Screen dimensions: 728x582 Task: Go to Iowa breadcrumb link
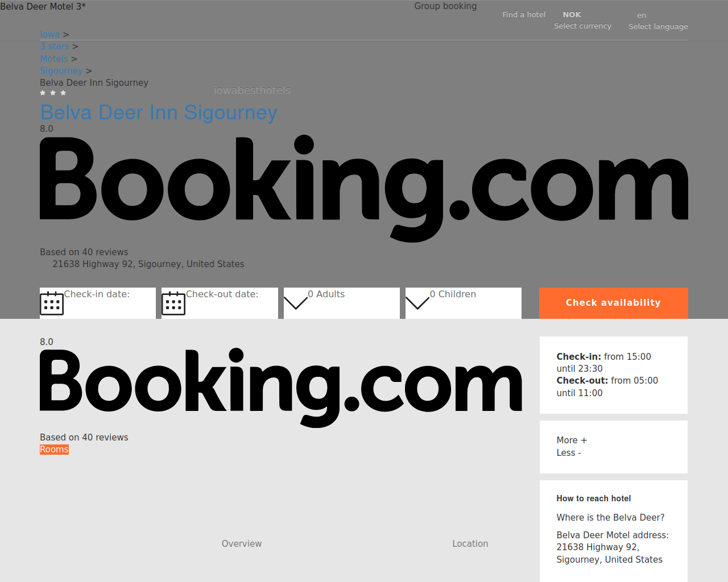50,35
